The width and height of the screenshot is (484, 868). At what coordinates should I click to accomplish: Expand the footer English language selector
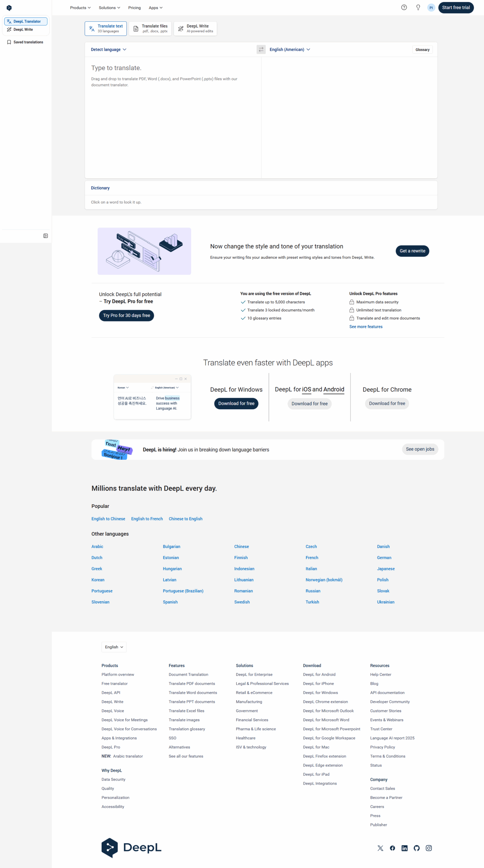tap(114, 647)
